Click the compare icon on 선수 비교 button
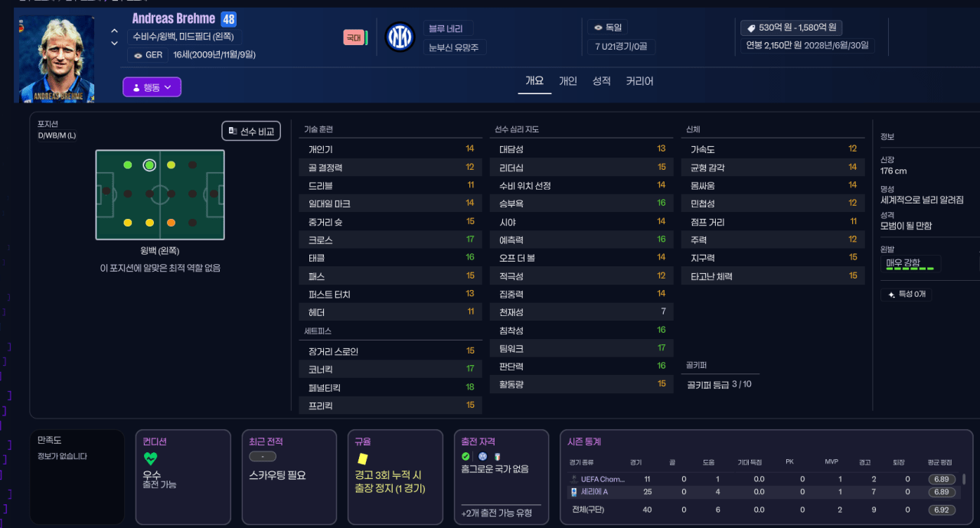Screen dimensions: 980x528 point(233,131)
